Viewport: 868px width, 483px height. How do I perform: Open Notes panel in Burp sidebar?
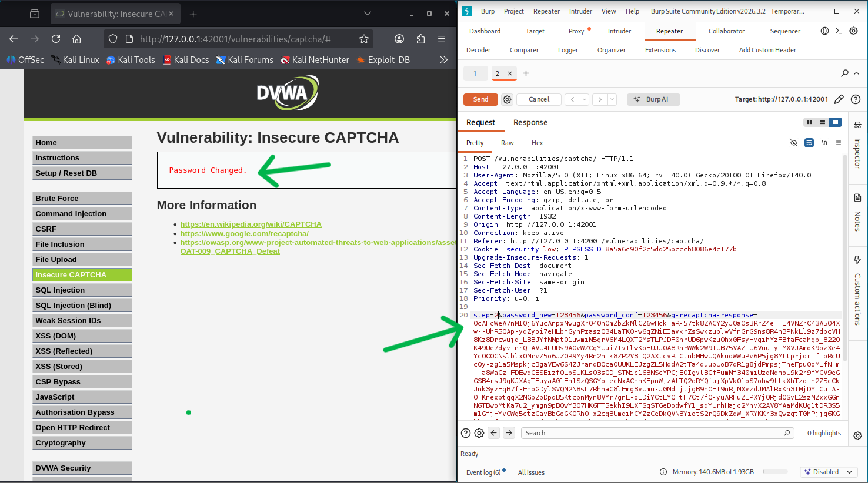pos(857,212)
